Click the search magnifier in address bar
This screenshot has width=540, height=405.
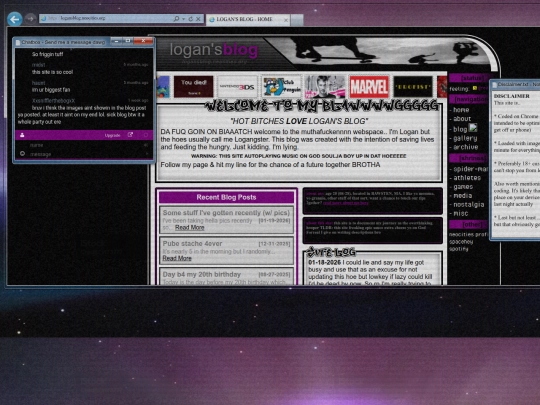[176, 19]
